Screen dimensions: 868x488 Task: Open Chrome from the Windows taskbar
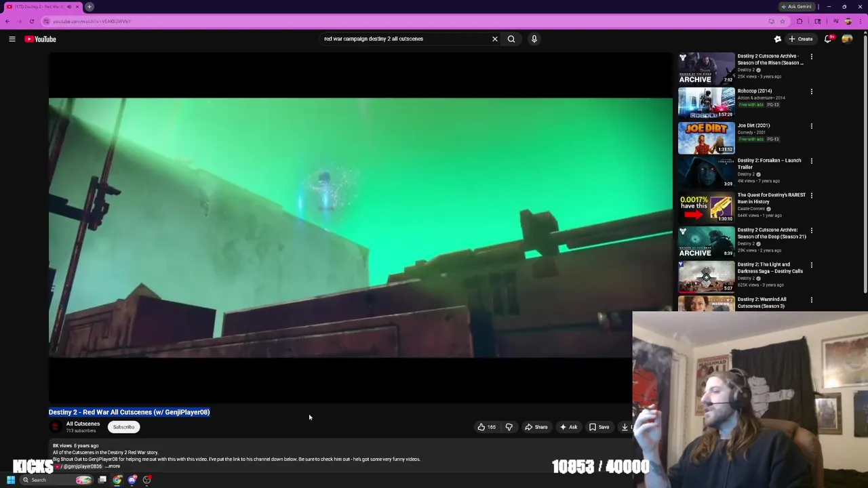pos(117,480)
